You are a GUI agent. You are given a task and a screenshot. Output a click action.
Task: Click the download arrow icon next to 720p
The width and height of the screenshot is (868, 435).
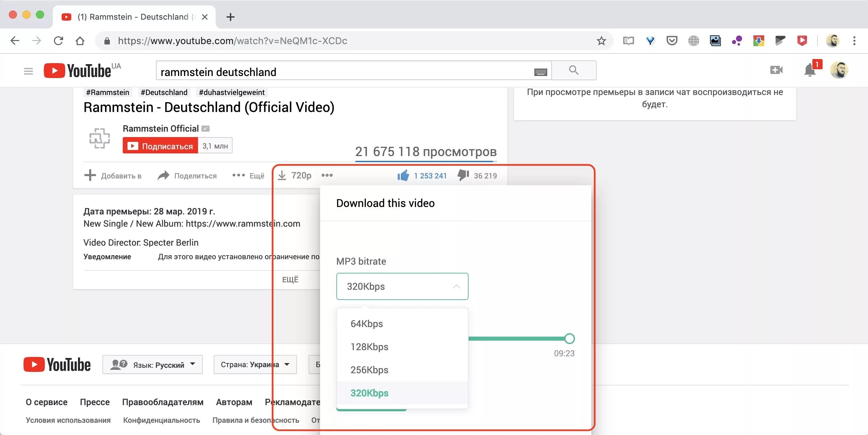(282, 175)
